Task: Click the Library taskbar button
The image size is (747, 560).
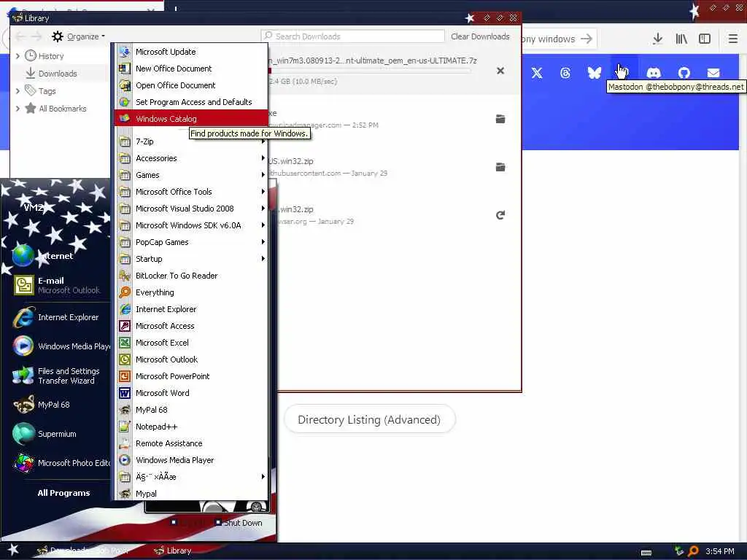Action: click(x=172, y=551)
